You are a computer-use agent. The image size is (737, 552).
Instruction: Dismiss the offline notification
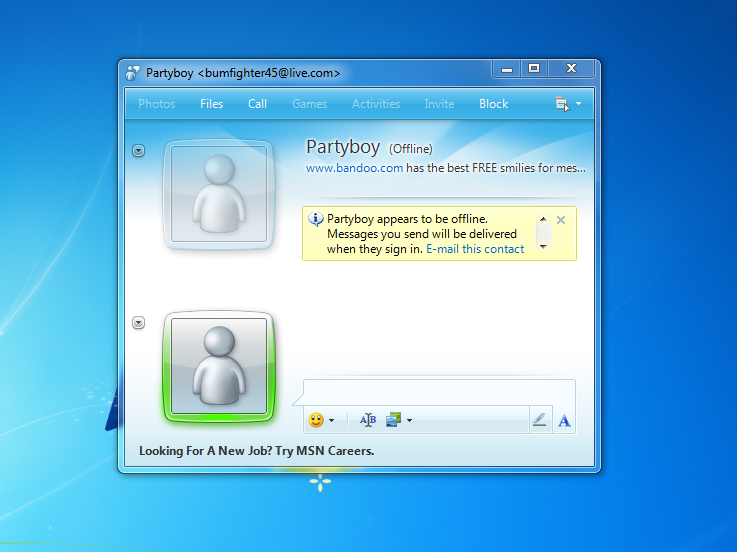click(561, 220)
